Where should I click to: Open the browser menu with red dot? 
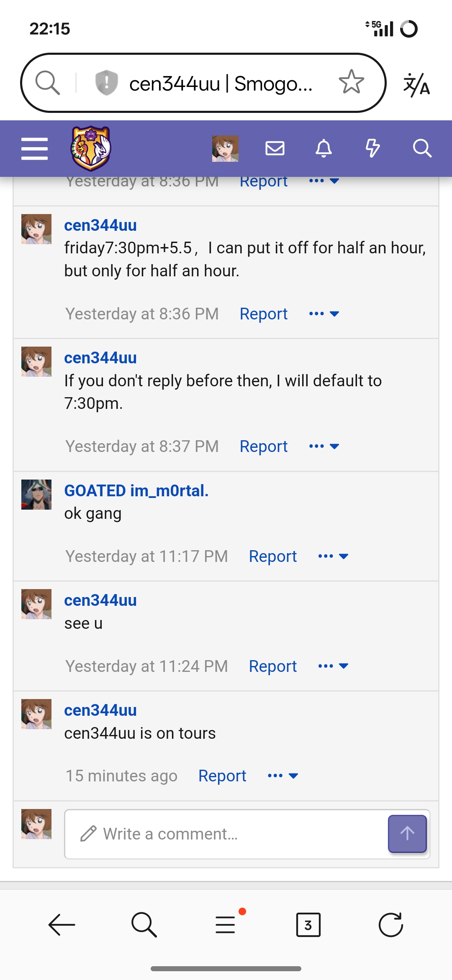226,924
